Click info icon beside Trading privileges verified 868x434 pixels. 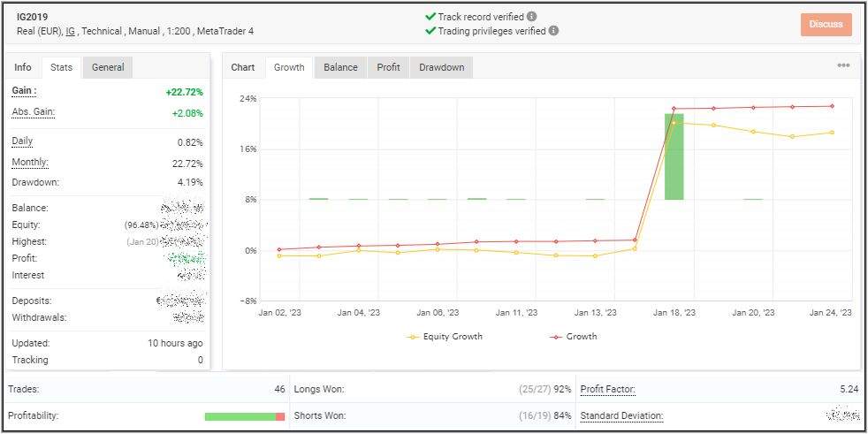coord(553,31)
